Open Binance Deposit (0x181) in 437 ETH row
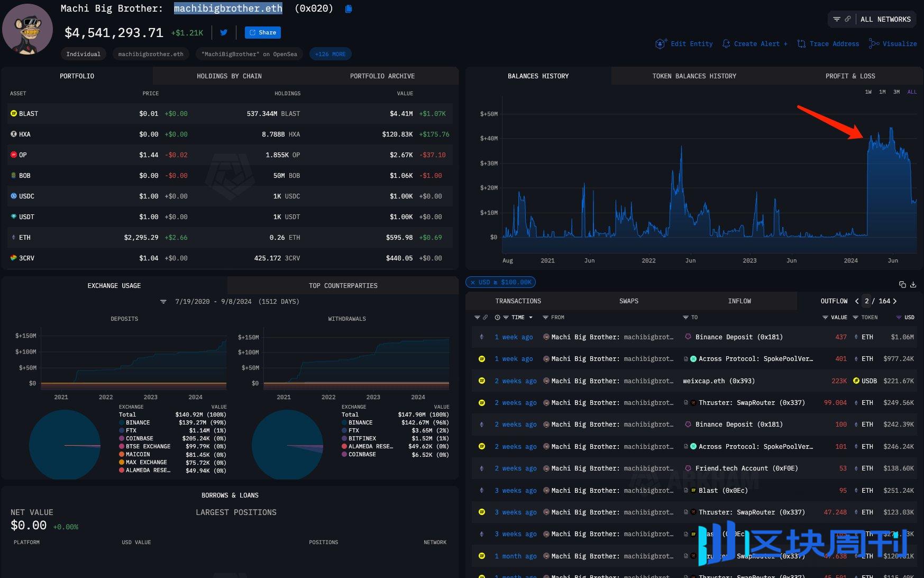924x578 pixels. click(739, 337)
